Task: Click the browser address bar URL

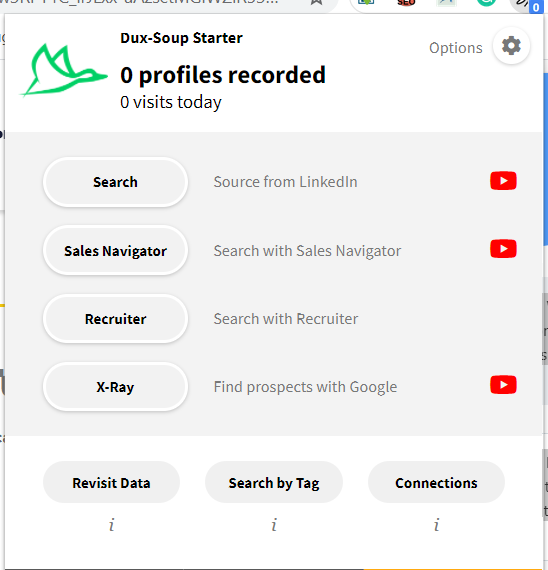Action: 139,2
